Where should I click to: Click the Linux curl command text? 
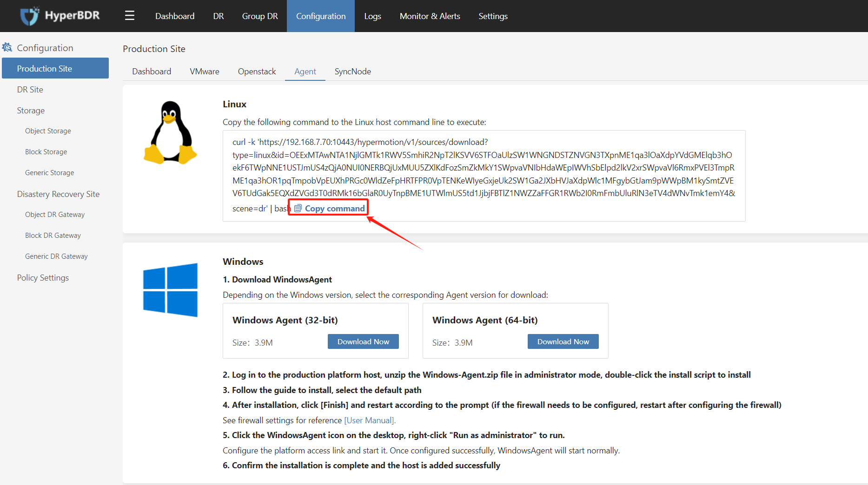point(484,175)
